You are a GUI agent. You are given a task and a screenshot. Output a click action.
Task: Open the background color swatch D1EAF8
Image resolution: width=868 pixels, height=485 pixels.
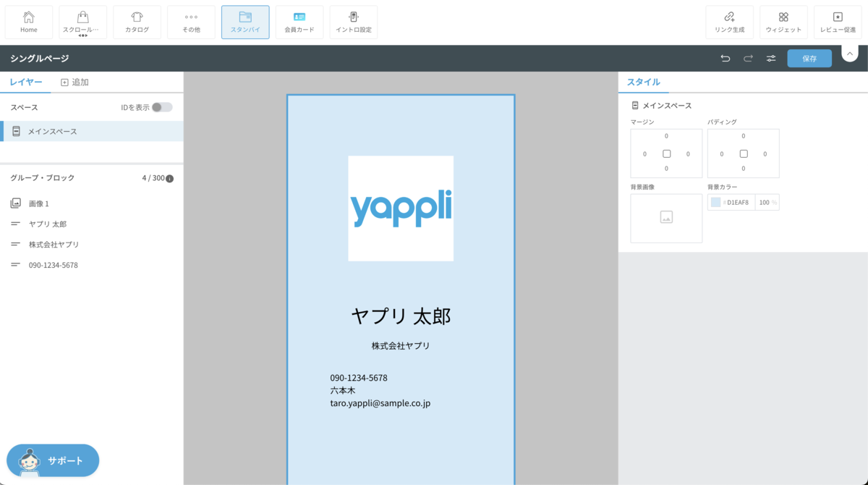715,203
